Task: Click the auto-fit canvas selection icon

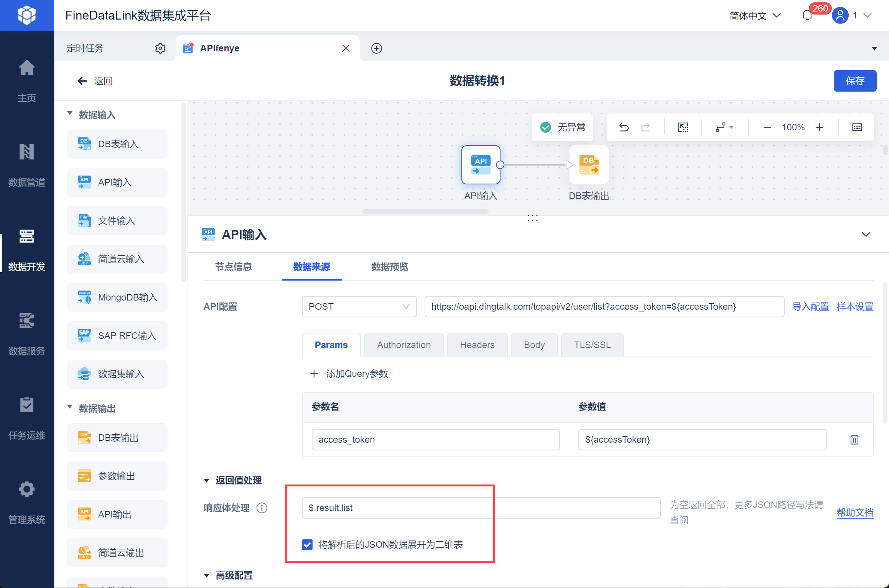Action: (683, 127)
